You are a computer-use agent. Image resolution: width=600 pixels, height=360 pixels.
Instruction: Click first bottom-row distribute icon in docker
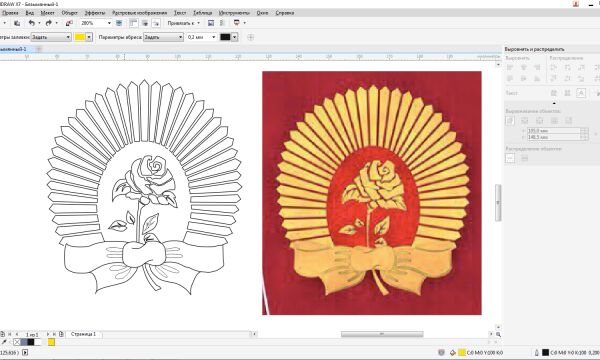click(554, 79)
